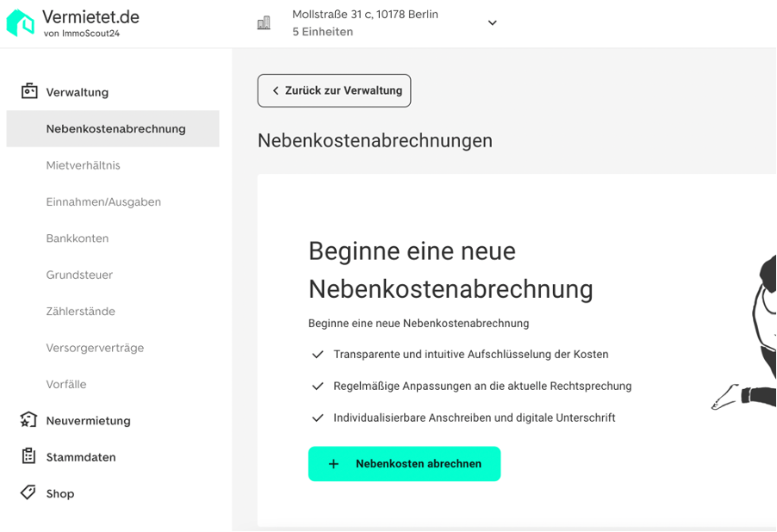Click the Shop price-tag icon
Screen dimensions: 777x532
[28, 492]
